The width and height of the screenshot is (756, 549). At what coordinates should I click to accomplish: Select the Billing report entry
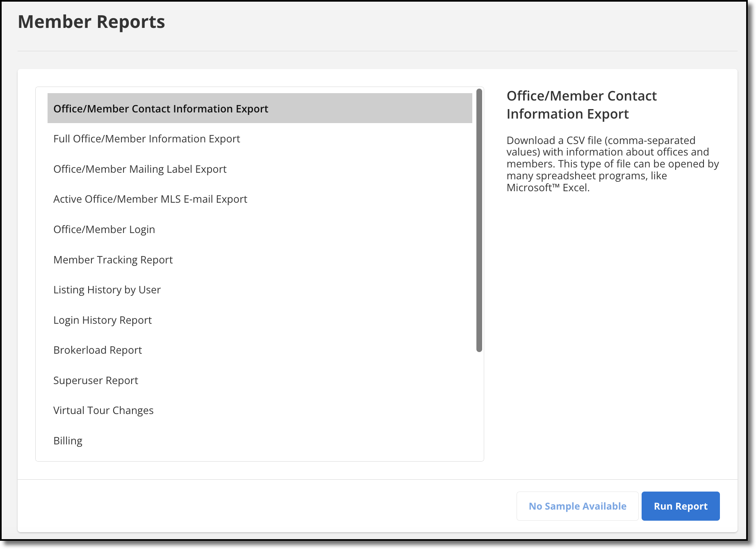[x=260, y=441]
